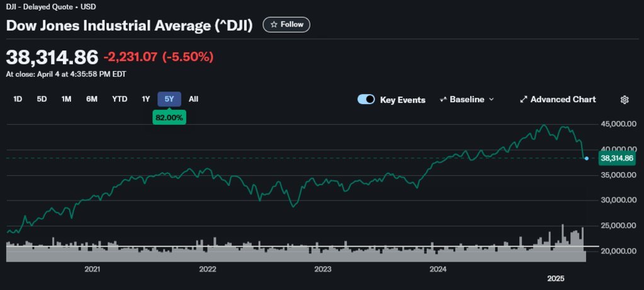The height and width of the screenshot is (290, 644).
Task: Click the -2,231.07 (-5.50%) change text
Action: [x=159, y=57]
